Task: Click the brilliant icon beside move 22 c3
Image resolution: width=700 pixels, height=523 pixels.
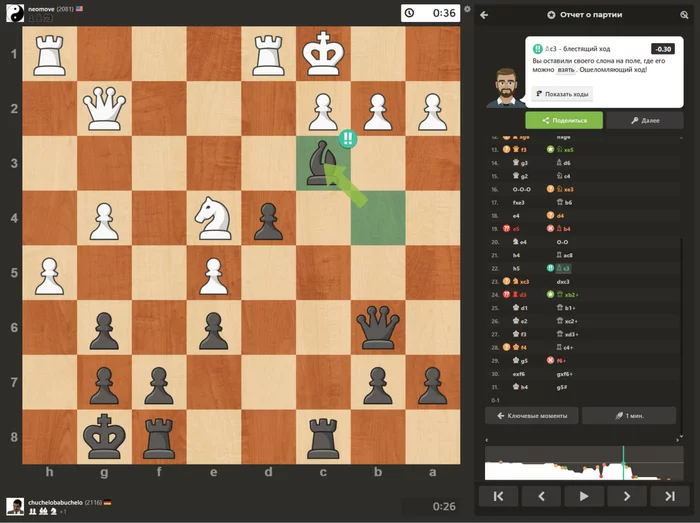Action: click(x=550, y=268)
